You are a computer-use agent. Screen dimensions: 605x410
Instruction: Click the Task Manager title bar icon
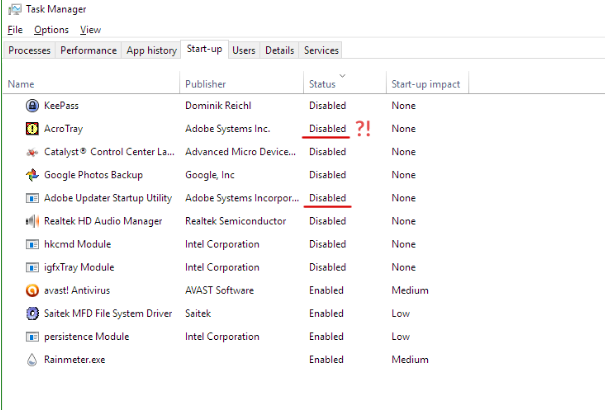tap(15, 9)
